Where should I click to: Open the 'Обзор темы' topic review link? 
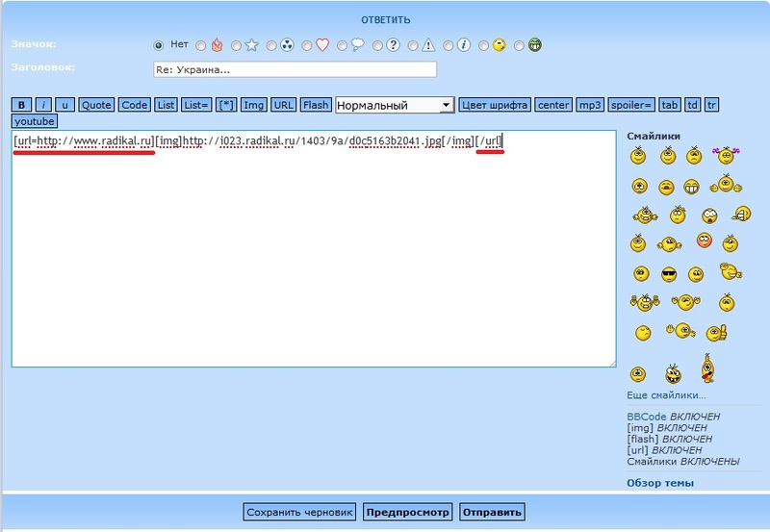click(x=660, y=483)
